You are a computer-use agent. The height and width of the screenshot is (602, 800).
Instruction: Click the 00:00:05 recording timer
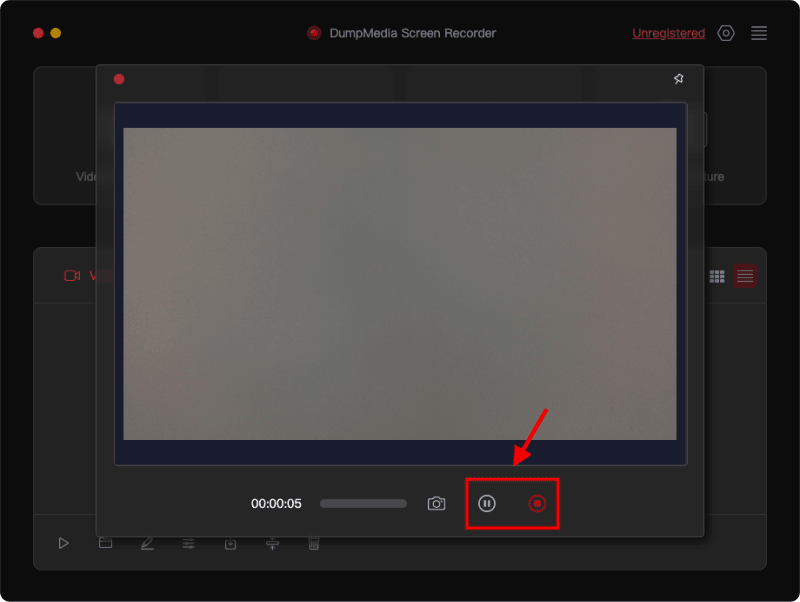[x=276, y=504]
